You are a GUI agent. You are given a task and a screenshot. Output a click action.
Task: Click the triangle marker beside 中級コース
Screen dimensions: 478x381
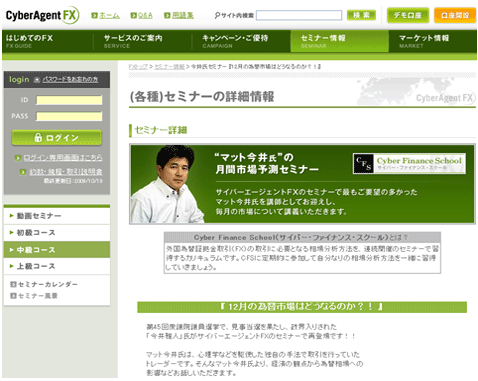point(12,249)
